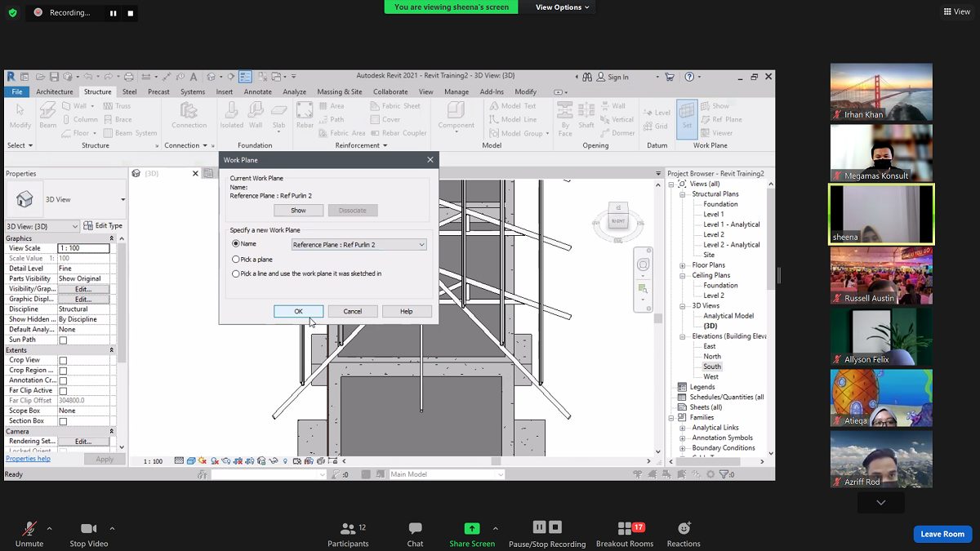Open the navigation Steering Wheel
Viewport: 980px width, 551px height.
tap(644, 264)
